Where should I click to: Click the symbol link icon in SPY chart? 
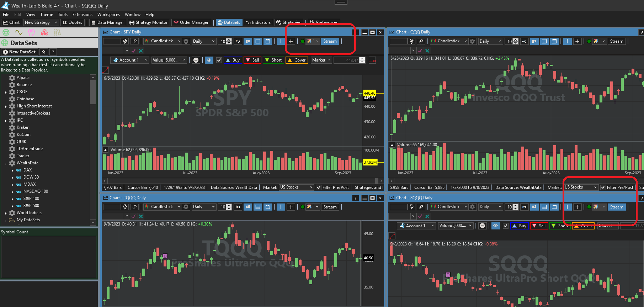tap(135, 41)
